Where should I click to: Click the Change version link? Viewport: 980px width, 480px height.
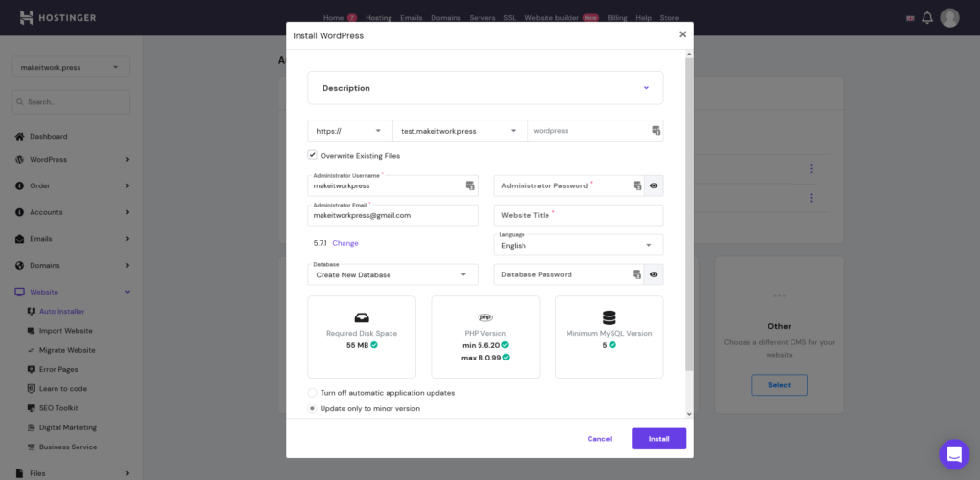click(x=345, y=243)
